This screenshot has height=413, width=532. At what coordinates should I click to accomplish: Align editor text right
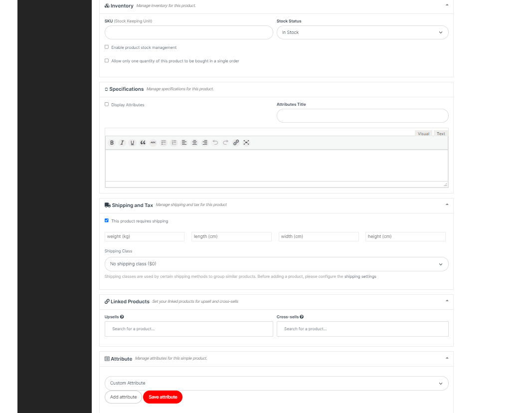[x=205, y=143]
